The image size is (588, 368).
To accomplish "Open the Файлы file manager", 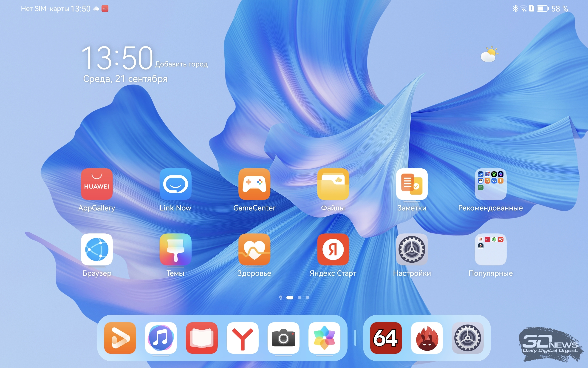I will (333, 184).
